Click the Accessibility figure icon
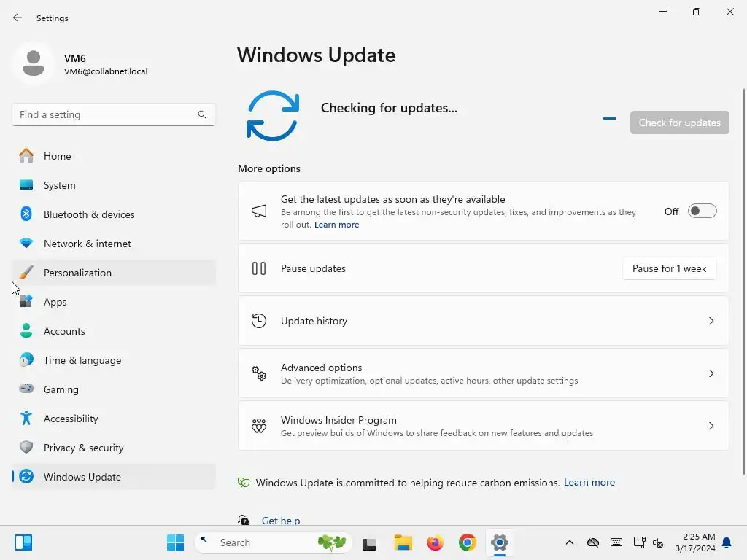This screenshot has height=560, width=747. pyautogui.click(x=26, y=418)
